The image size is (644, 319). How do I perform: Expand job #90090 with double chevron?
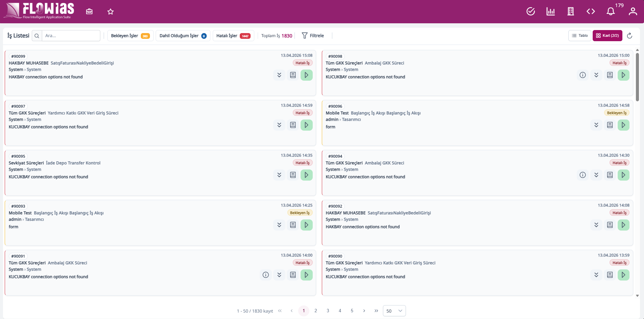tap(596, 275)
